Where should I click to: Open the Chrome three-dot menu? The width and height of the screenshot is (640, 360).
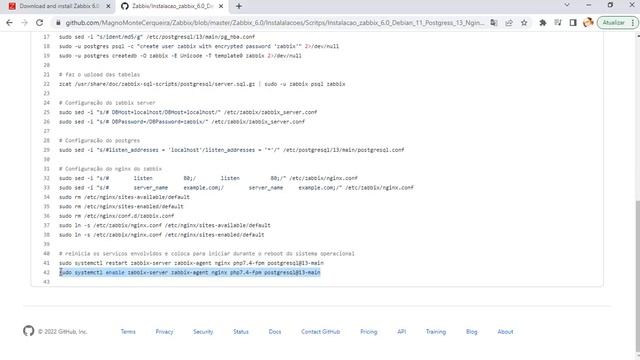pyautogui.click(x=633, y=23)
